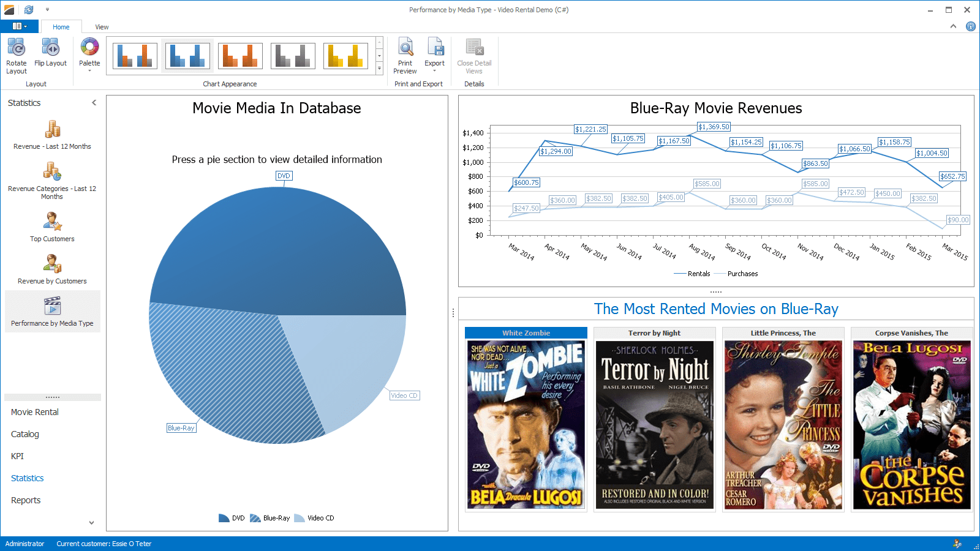Image resolution: width=980 pixels, height=551 pixels.
Task: Click the navigation pane splitter dots
Action: (x=53, y=397)
